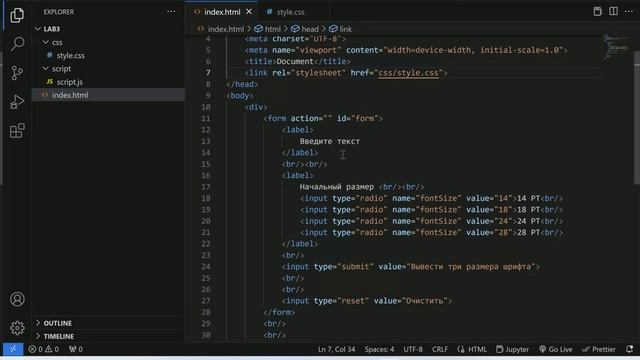
Task: Click the closing </form> tag
Action: tap(279, 312)
